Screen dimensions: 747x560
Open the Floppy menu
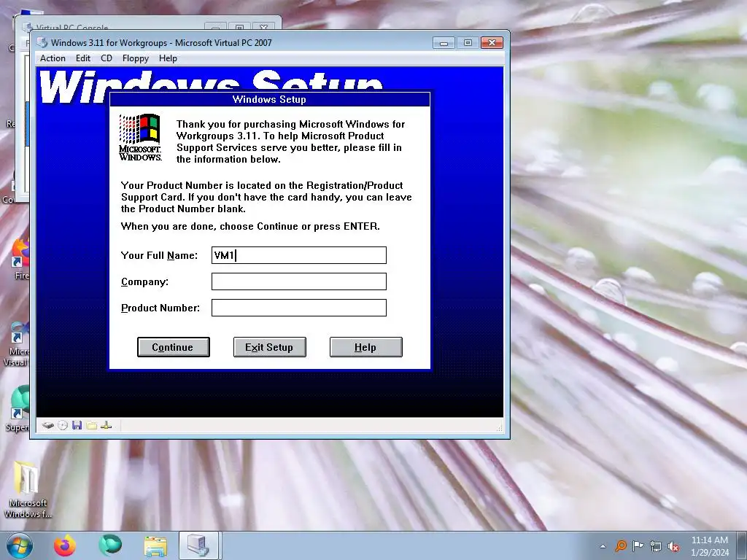[x=135, y=58]
